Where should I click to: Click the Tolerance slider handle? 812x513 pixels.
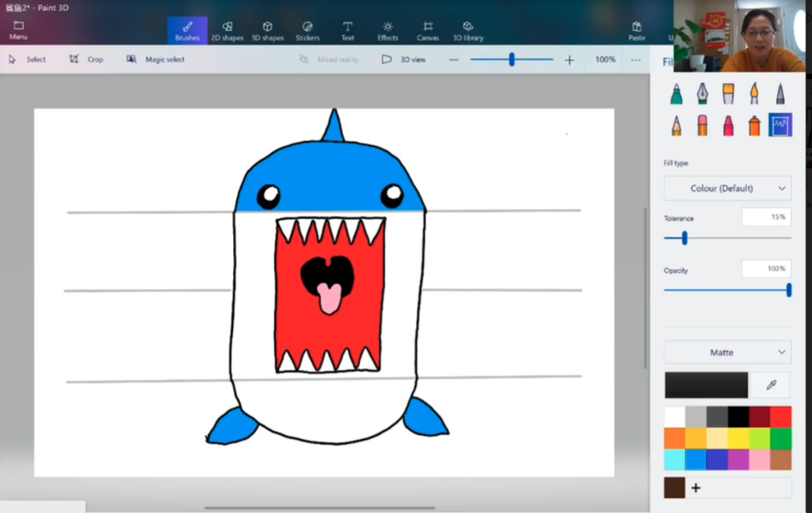click(685, 238)
